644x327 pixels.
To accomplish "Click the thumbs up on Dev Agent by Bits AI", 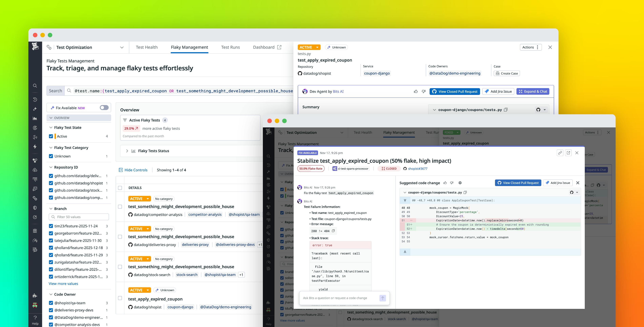I will tap(416, 91).
